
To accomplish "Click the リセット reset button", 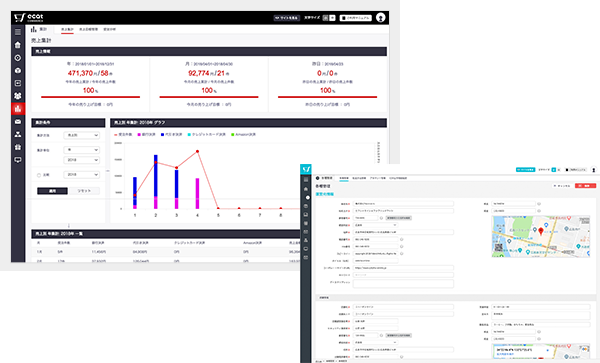I will tap(85, 191).
